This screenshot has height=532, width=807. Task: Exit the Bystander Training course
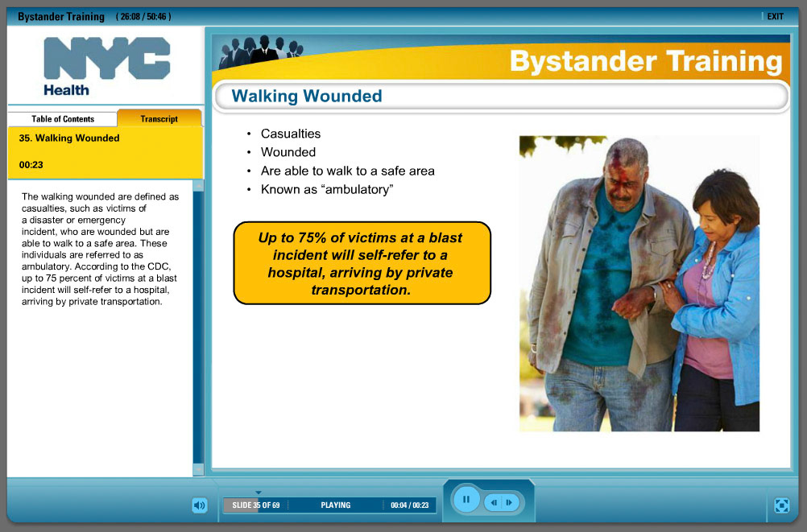coord(775,15)
